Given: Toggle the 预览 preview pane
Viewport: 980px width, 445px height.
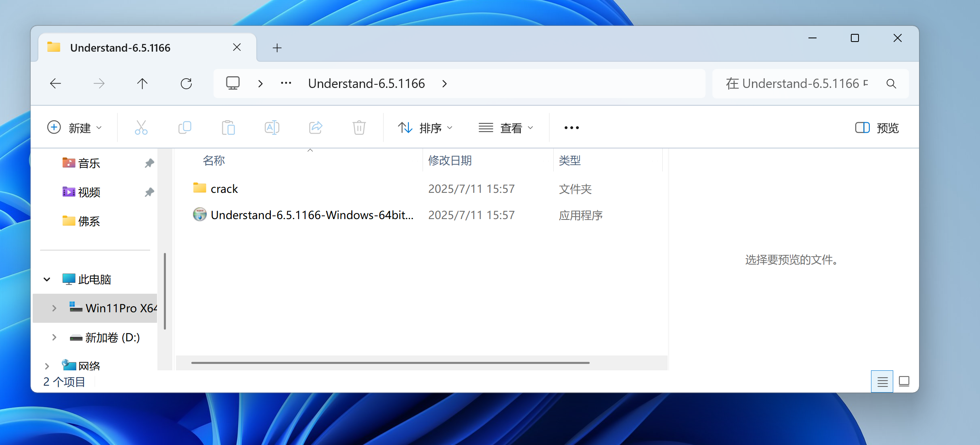Looking at the screenshot, I should [x=877, y=128].
